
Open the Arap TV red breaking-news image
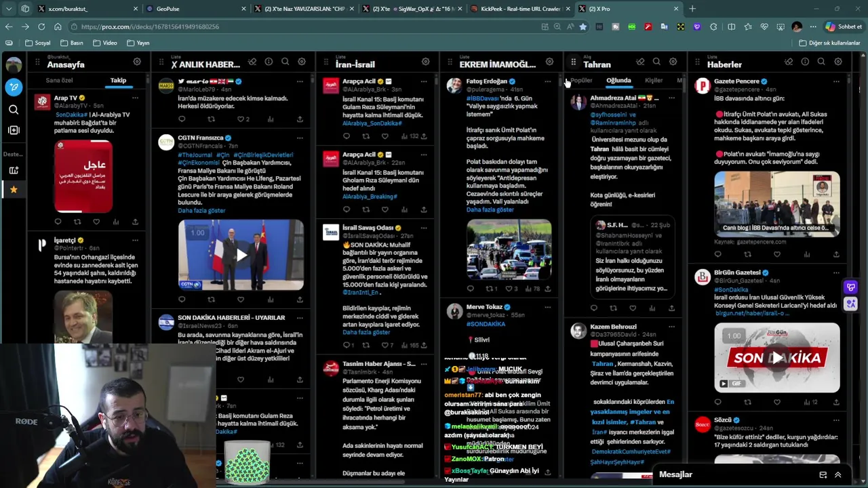83,176
